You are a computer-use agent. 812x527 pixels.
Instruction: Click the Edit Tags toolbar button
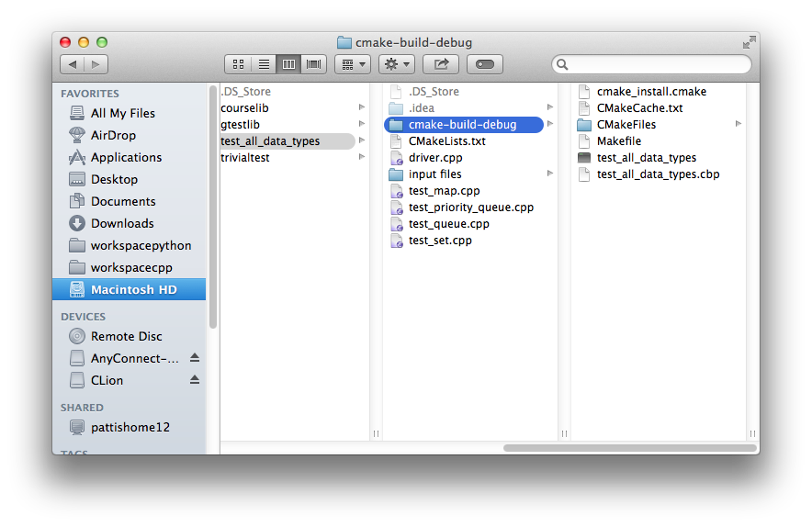[x=484, y=64]
